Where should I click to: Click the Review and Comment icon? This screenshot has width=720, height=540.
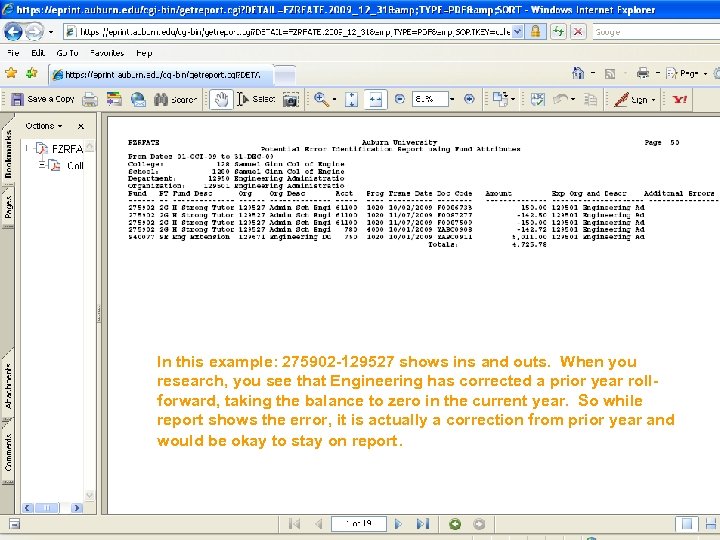point(537,99)
